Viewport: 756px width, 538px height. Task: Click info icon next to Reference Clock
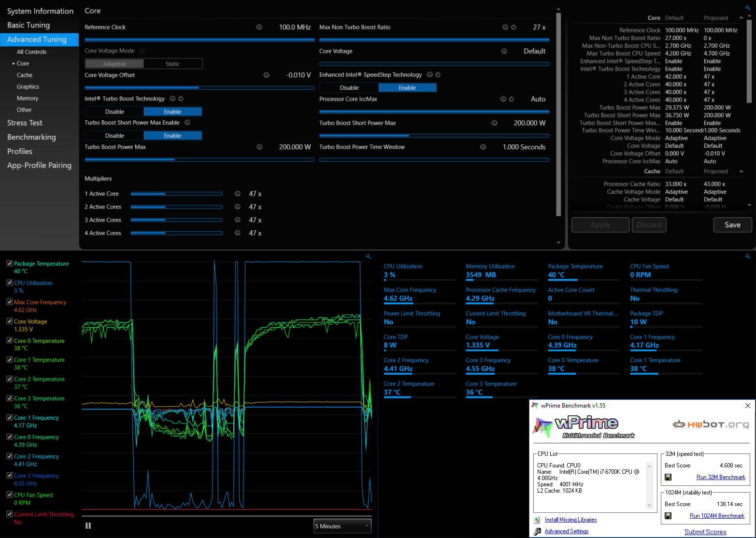coord(259,27)
